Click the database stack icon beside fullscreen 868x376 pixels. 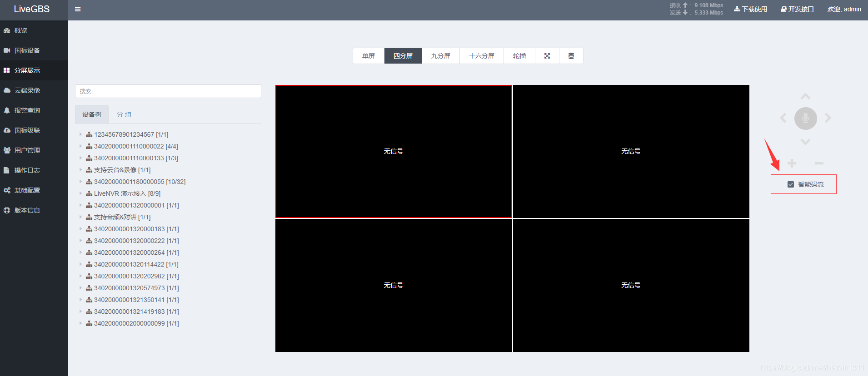coord(571,56)
